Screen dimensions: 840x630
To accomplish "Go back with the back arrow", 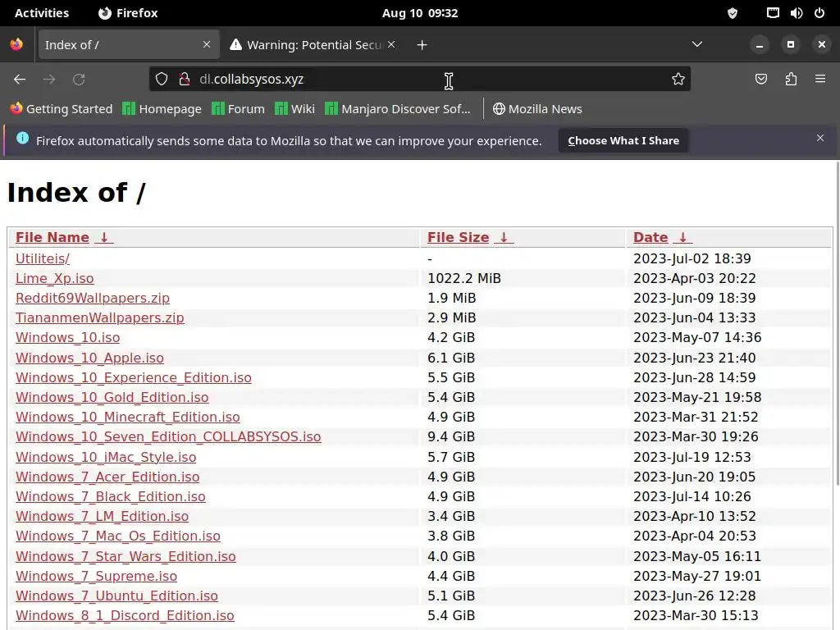I will click(x=20, y=80).
